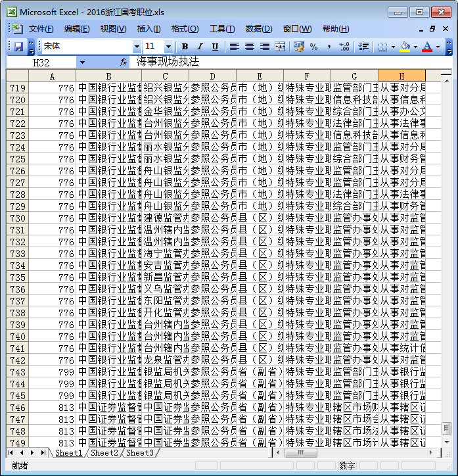Screen dimensions: 458x476
Task: Select the Sheet1 tab
Action: click(68, 452)
